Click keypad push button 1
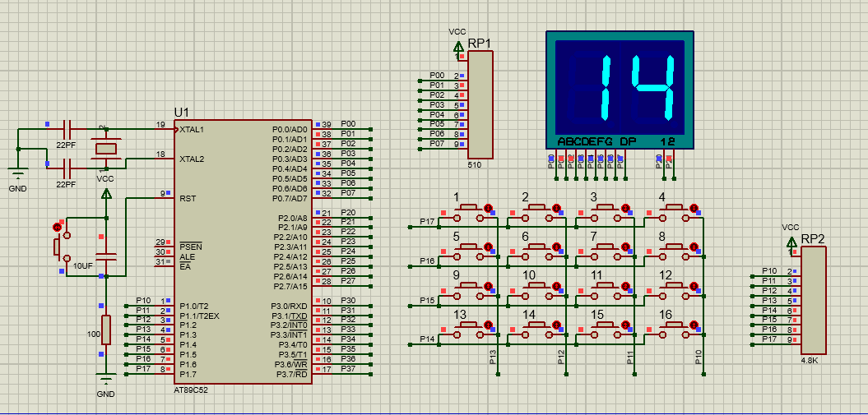 (469, 211)
